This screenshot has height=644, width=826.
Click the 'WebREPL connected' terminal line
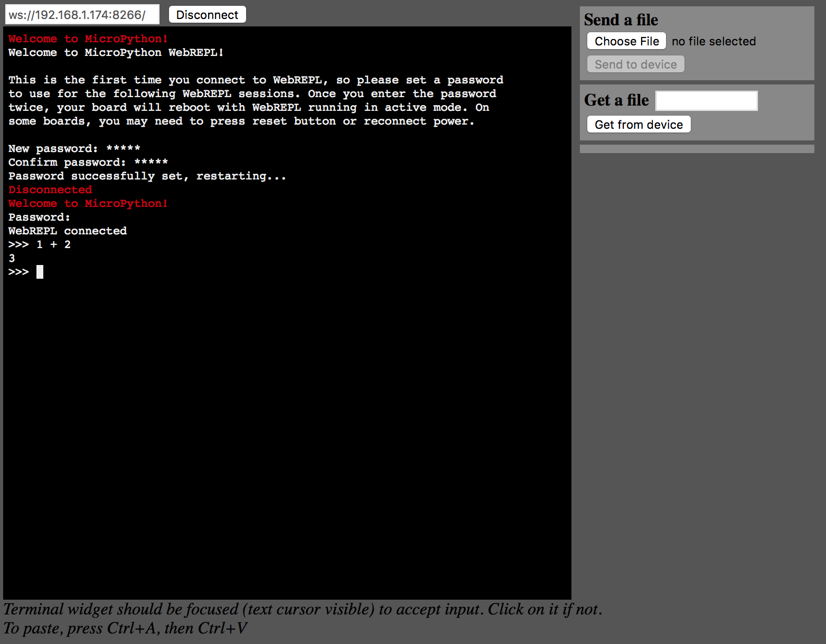[68, 231]
